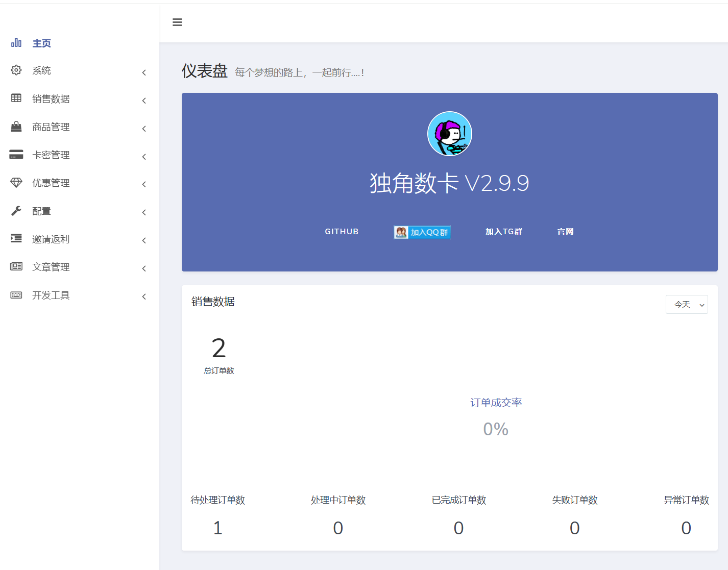The height and width of the screenshot is (570, 728).
Task: Click the table icon beside 销售数据
Action: pyautogui.click(x=16, y=98)
